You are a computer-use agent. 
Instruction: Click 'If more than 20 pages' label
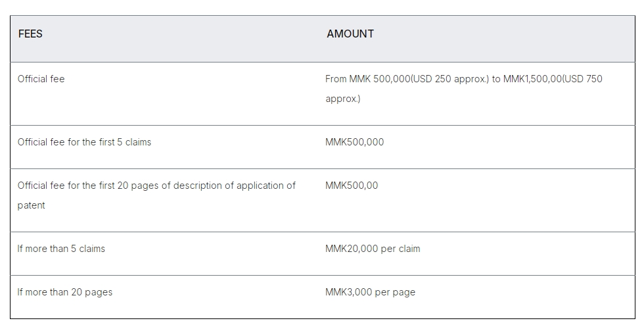[x=64, y=292]
